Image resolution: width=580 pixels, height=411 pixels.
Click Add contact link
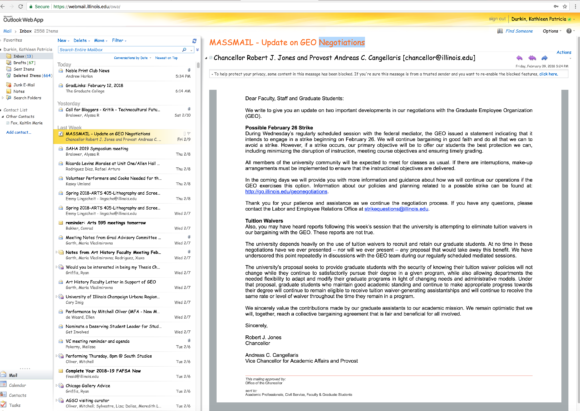[18, 132]
